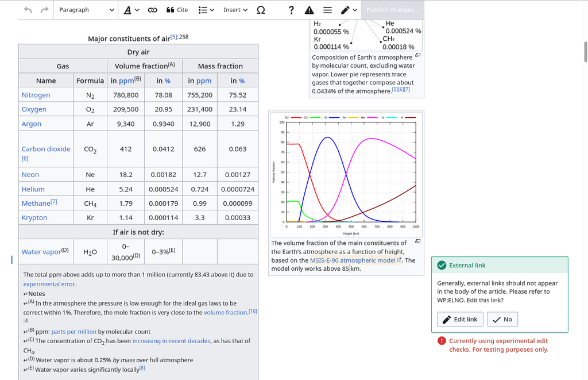Open the text style menu

pos(131,10)
